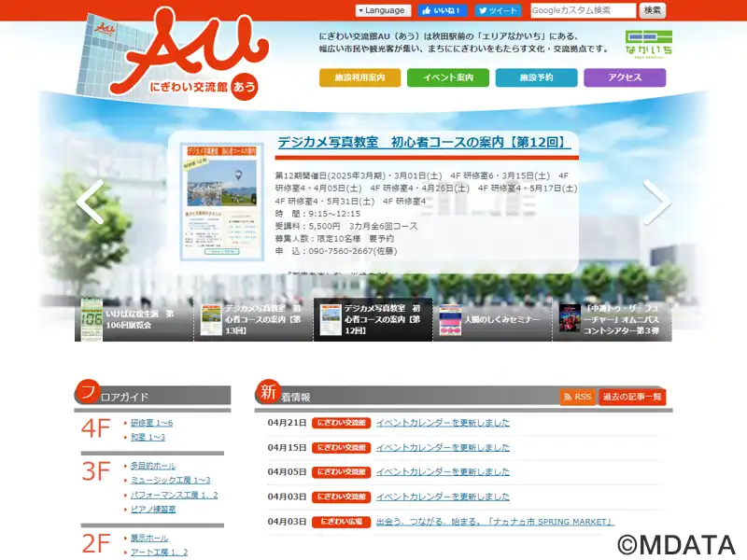The image size is (747, 560).
Task: Open 04月21日 イベントカレンダー update link
Action: [443, 423]
